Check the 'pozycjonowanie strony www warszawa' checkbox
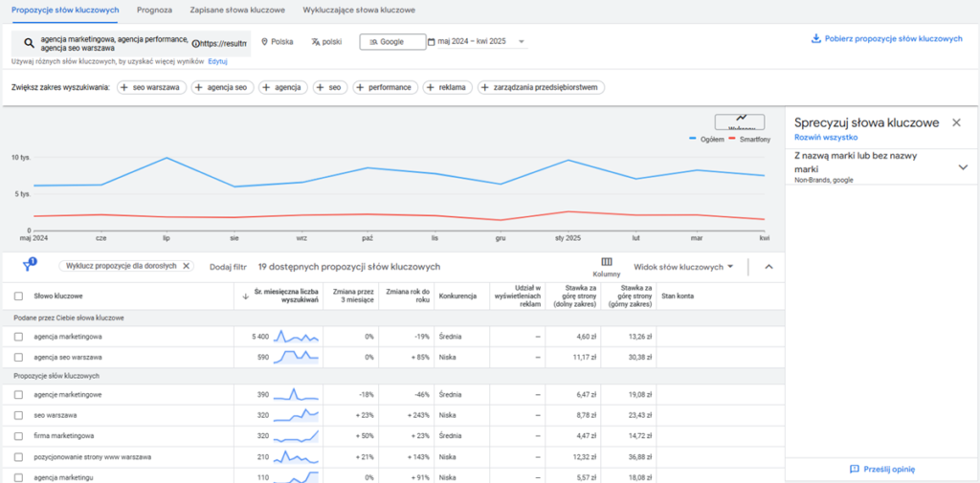The width and height of the screenshot is (980, 483). [18, 457]
